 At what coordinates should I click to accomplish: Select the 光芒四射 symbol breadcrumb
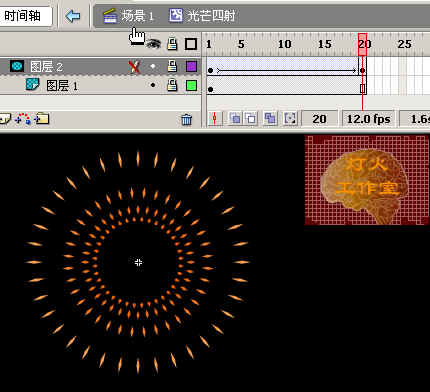(x=202, y=16)
